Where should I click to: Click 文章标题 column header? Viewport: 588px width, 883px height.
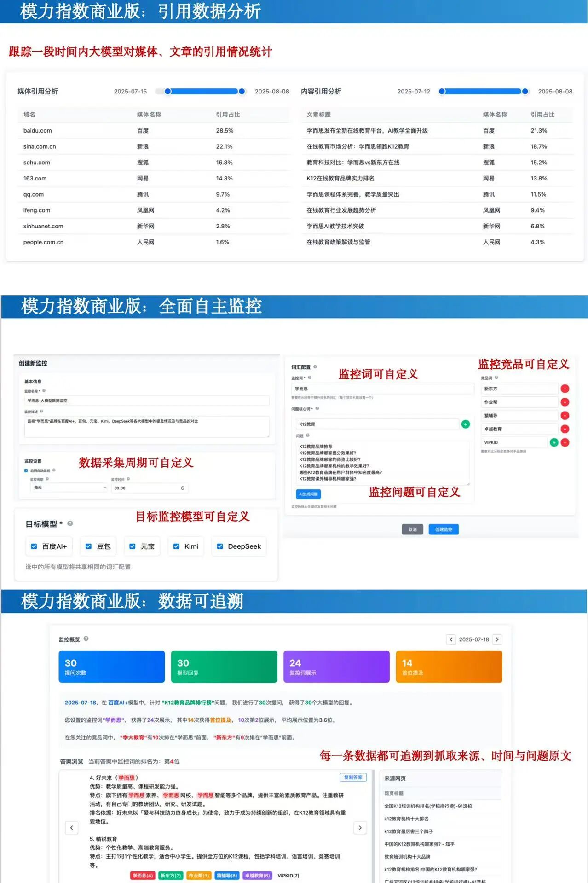318,115
